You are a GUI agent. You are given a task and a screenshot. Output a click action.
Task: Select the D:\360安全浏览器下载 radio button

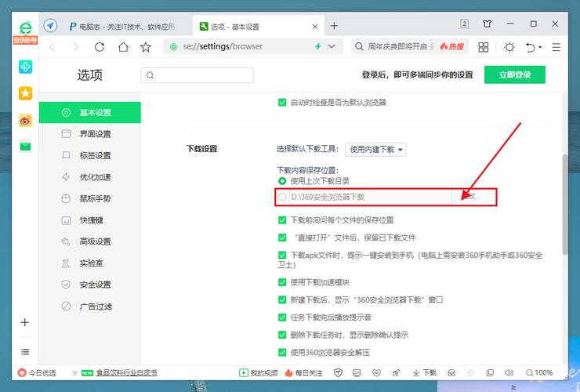pyautogui.click(x=282, y=197)
